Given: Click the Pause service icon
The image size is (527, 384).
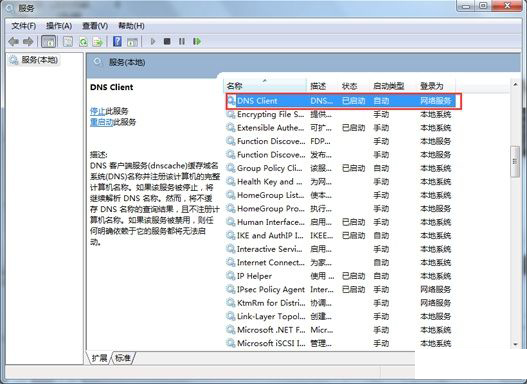Looking at the screenshot, I should (182, 41).
